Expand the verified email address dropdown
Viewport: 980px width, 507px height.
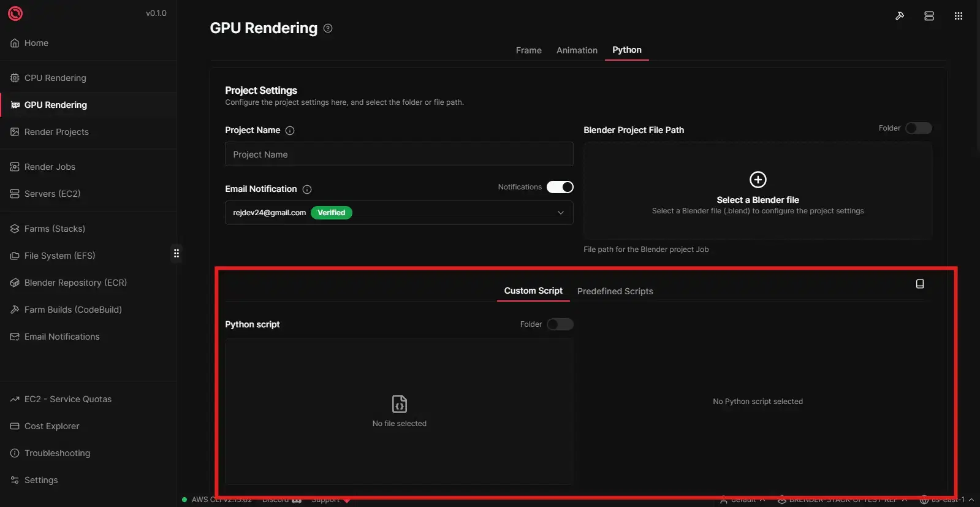(x=560, y=213)
